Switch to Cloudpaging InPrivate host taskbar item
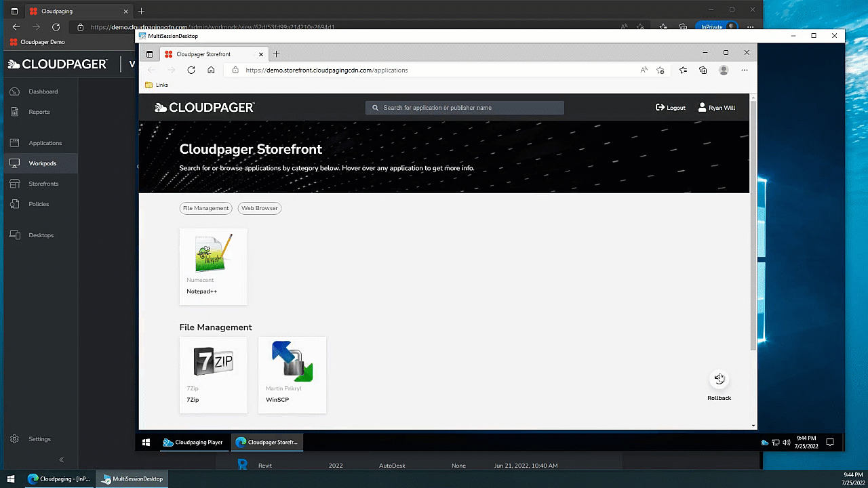The image size is (868, 488). pos(58,479)
